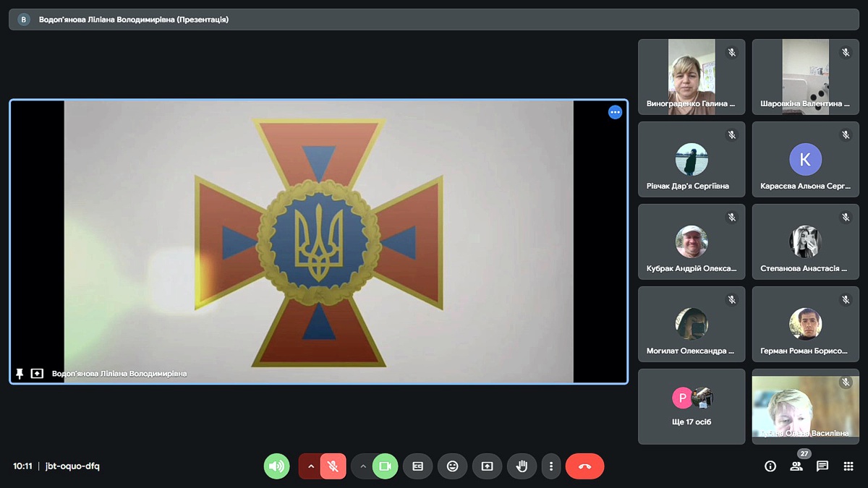
Task: Turn off the camera using green video button
Action: pos(385,466)
